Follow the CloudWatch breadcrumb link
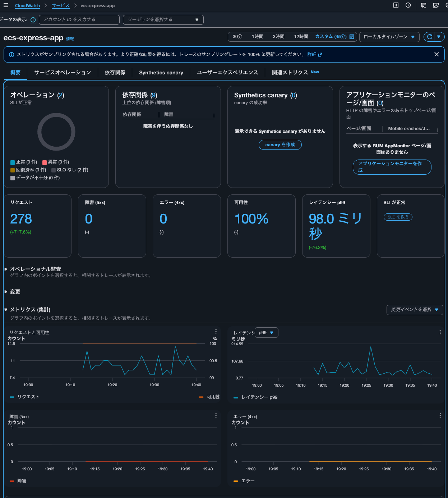Viewport: 448px width, 498px height. click(27, 5)
